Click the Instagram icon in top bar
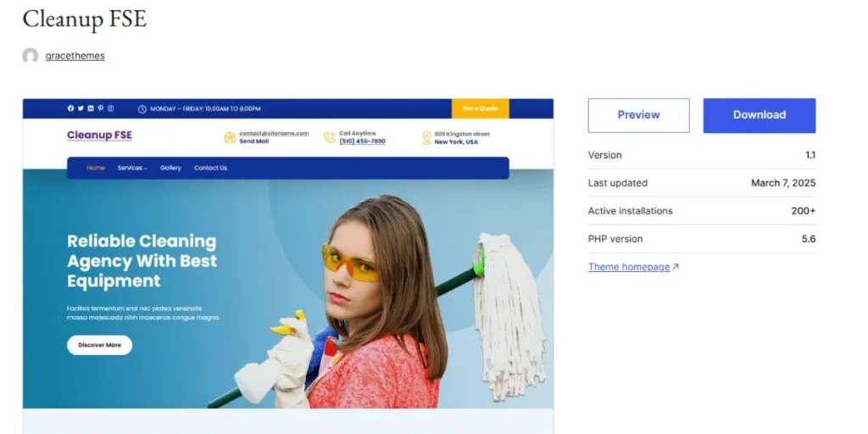Image resolution: width=868 pixels, height=434 pixels. point(111,108)
